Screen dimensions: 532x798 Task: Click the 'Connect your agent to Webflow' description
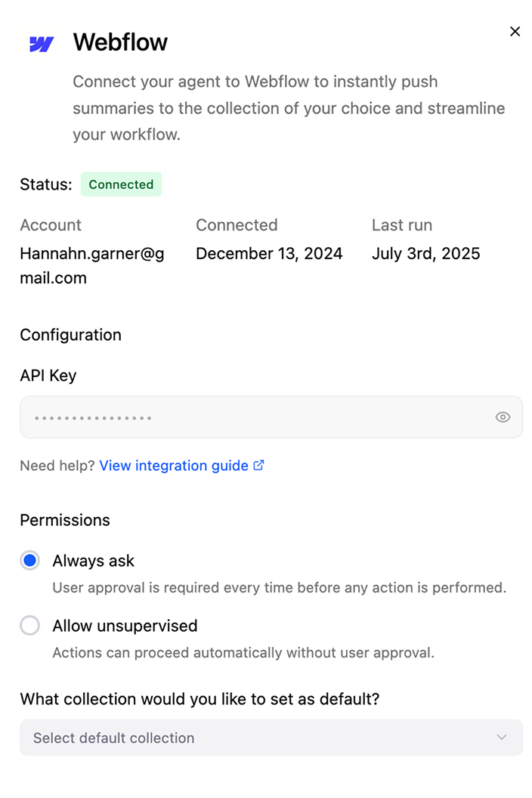click(289, 108)
